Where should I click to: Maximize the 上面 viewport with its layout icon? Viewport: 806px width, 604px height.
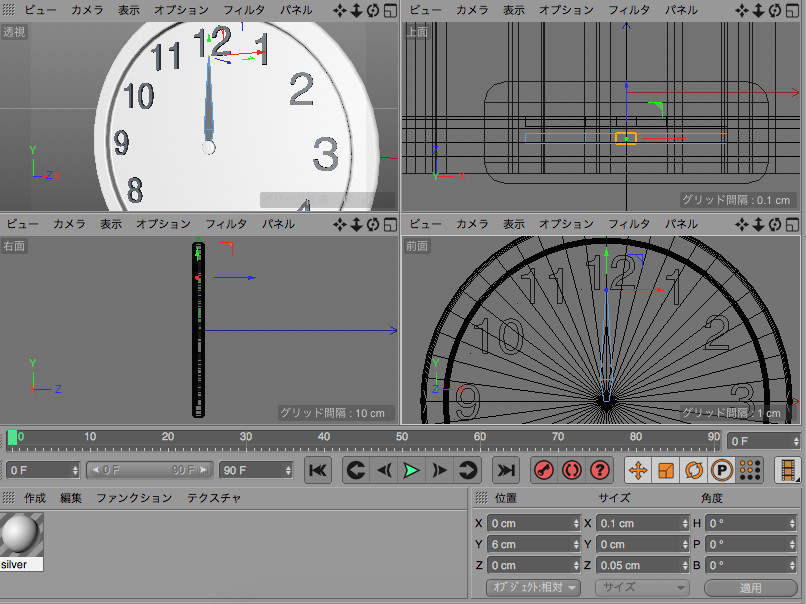coord(793,10)
